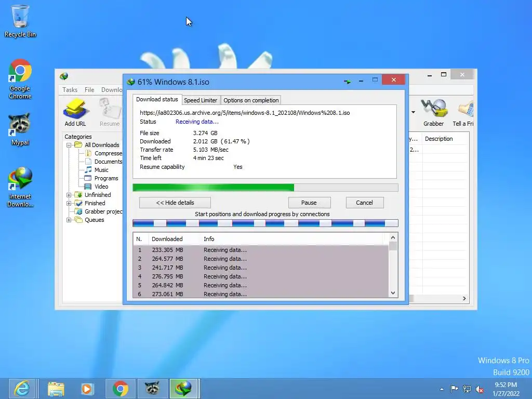Select the Documents category
Image resolution: width=532 pixels, height=399 pixels.
[104, 162]
